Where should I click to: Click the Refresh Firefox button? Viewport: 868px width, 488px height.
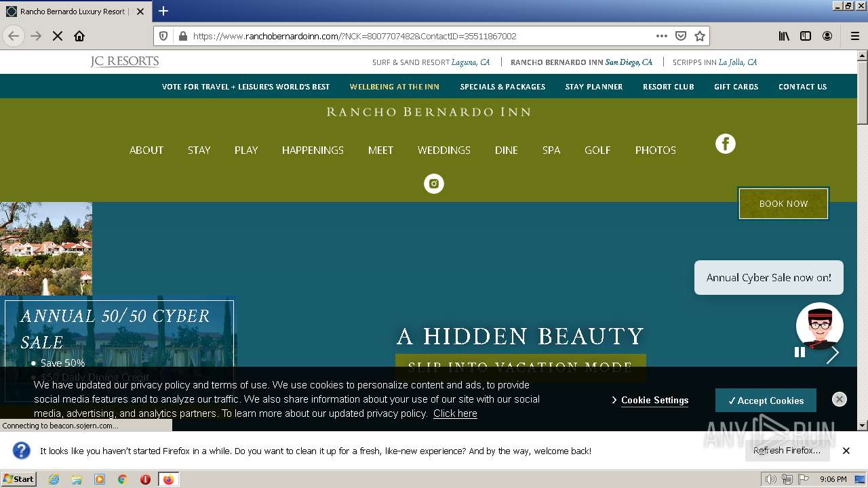787,451
